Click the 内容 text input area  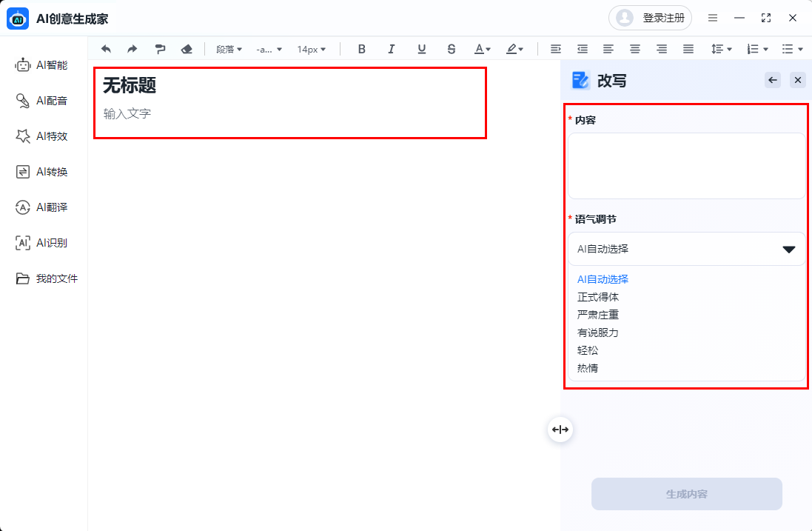click(686, 164)
